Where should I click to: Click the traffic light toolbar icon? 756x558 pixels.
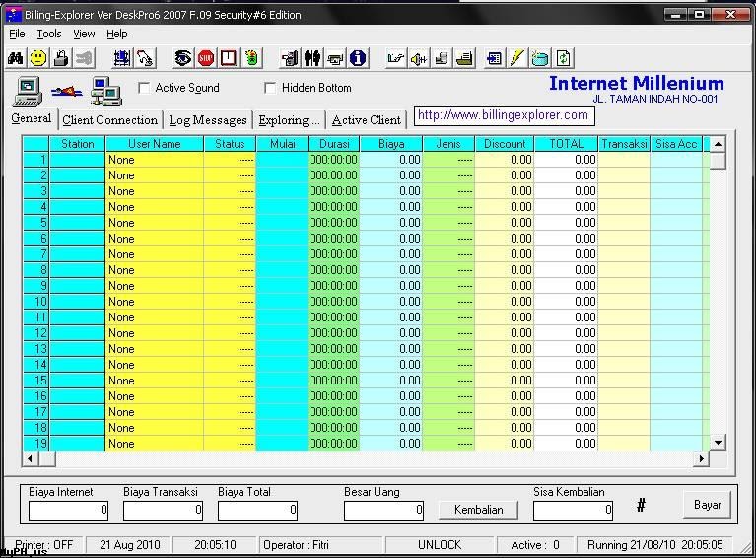coord(251,58)
